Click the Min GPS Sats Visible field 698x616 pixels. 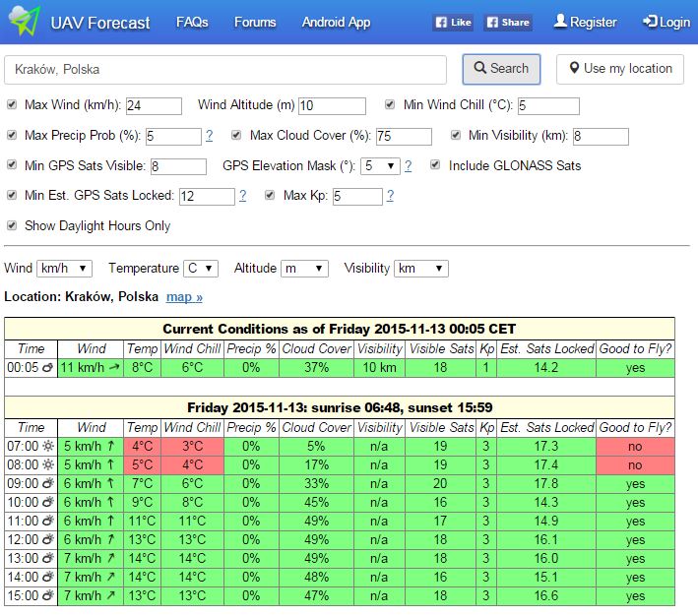[x=178, y=166]
